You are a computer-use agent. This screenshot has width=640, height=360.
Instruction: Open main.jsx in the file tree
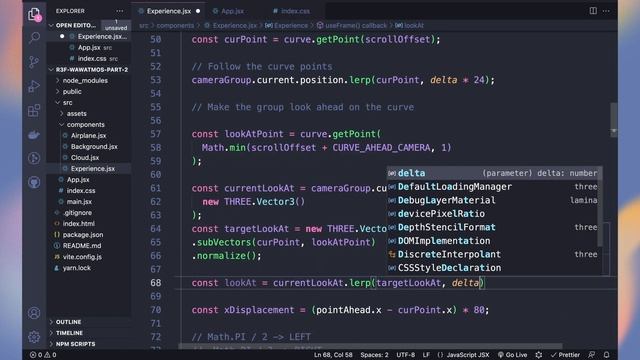79,202
